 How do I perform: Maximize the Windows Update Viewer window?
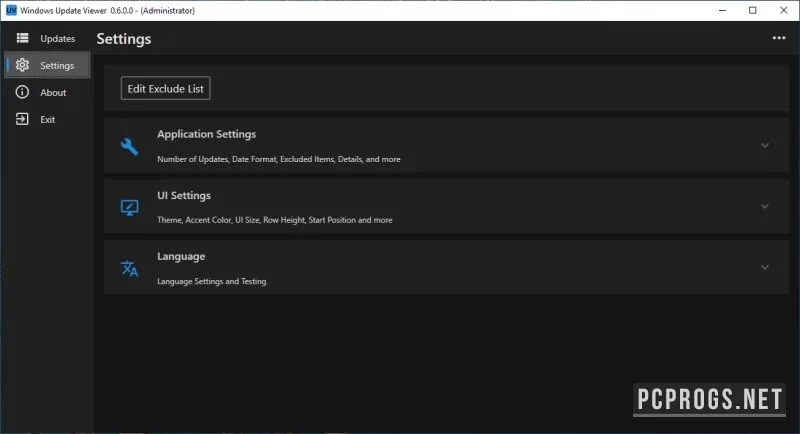click(753, 10)
